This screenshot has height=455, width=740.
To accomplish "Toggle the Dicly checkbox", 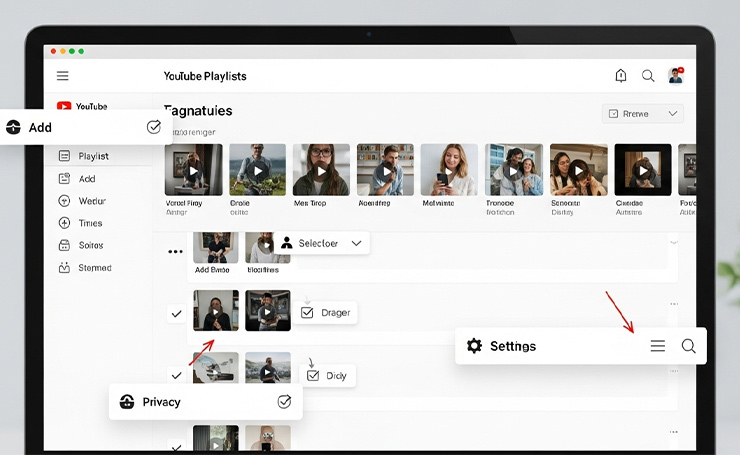I will point(313,376).
